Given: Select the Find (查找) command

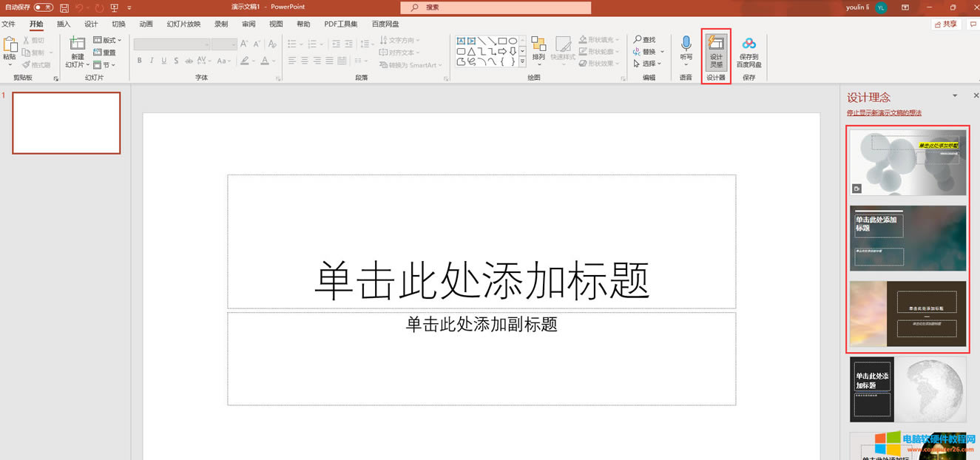Looking at the screenshot, I should click(x=646, y=38).
